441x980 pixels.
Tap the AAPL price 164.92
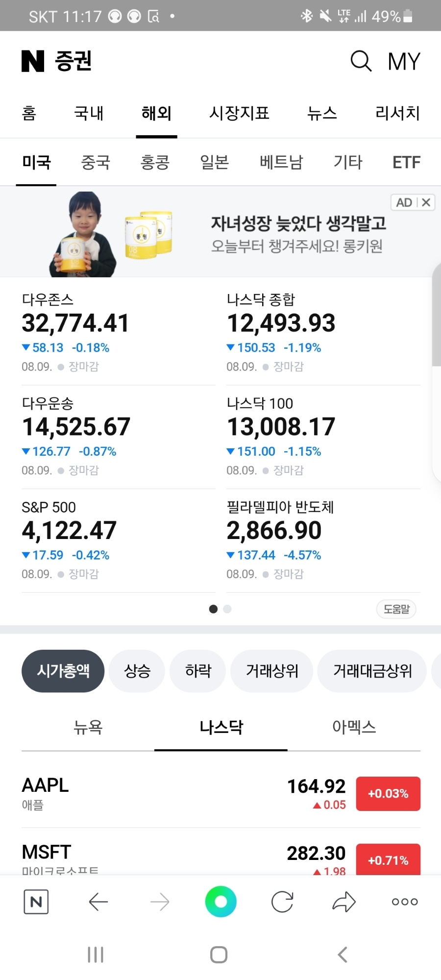[x=317, y=786]
